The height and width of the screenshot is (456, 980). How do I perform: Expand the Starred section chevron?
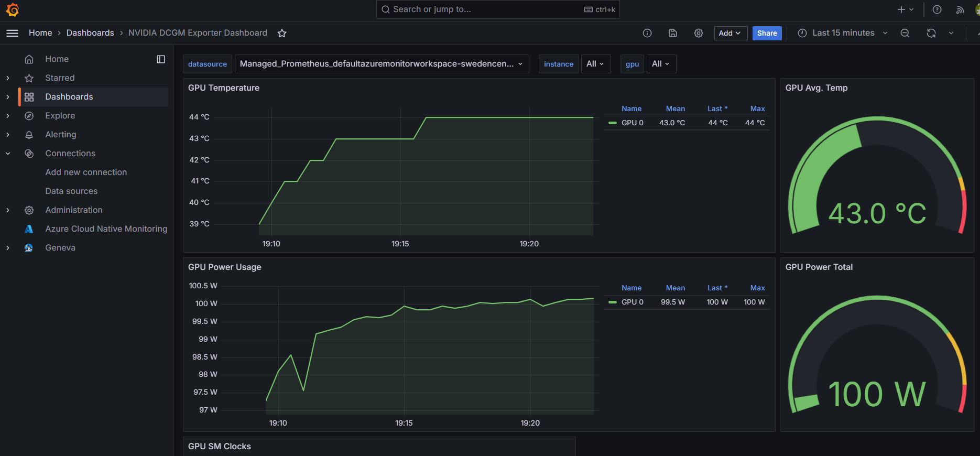point(8,78)
